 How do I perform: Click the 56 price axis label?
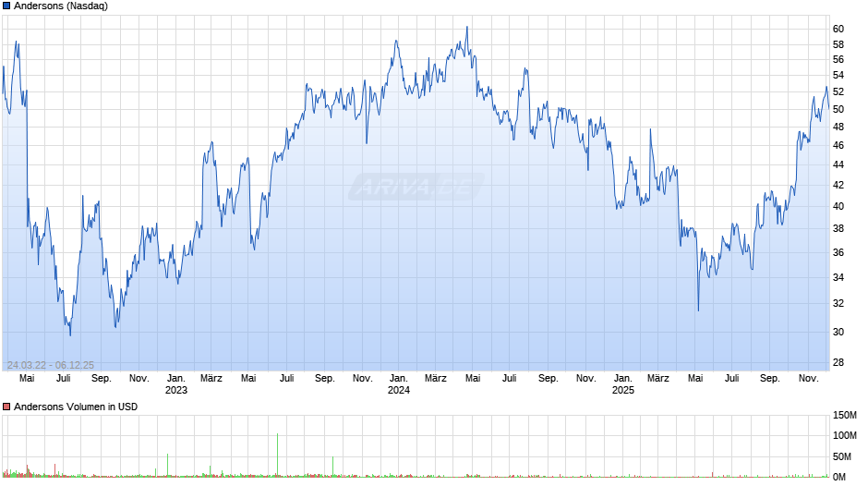click(x=838, y=60)
